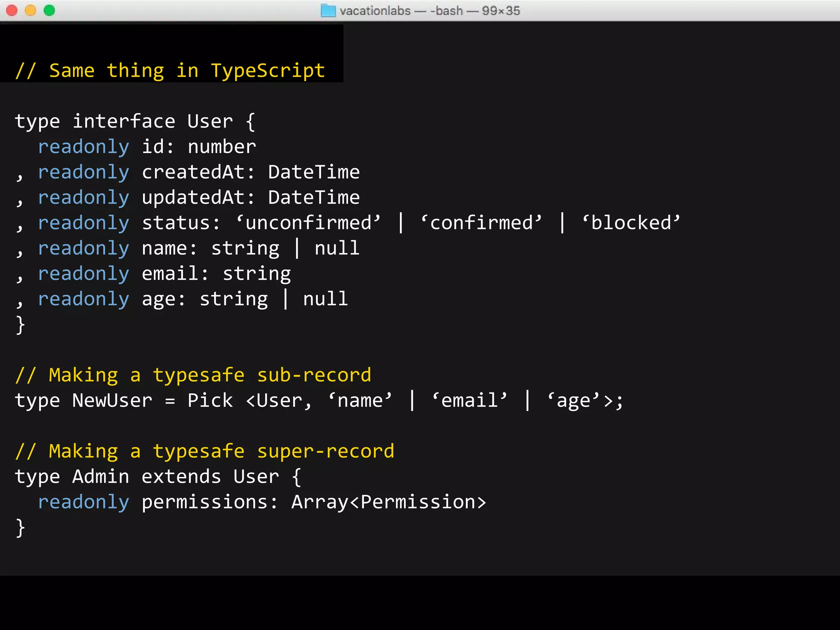Click 'readonly' before the id field
Viewport: 840px width, 630px height.
pyautogui.click(x=84, y=147)
